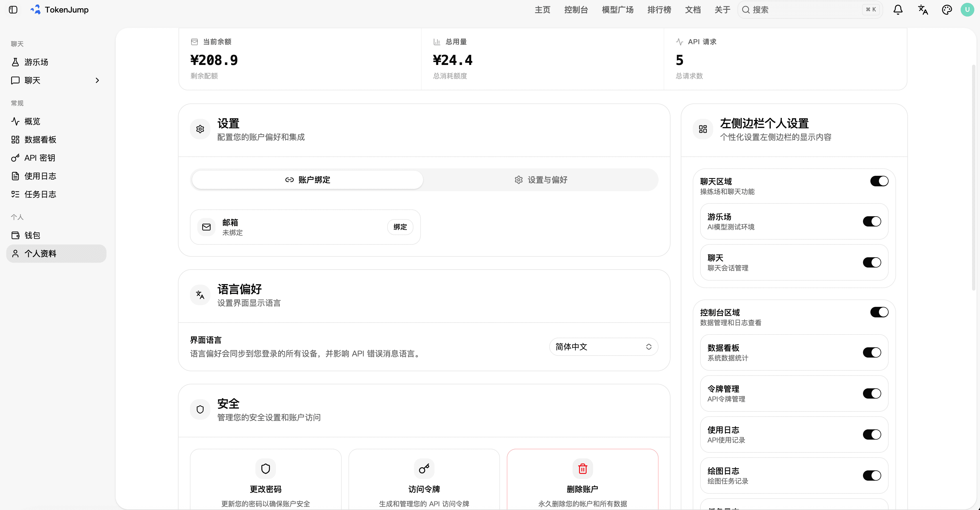Screen dimensions: 980x510
Task: Switch to the 账户绑定 tab
Action: coord(307,180)
